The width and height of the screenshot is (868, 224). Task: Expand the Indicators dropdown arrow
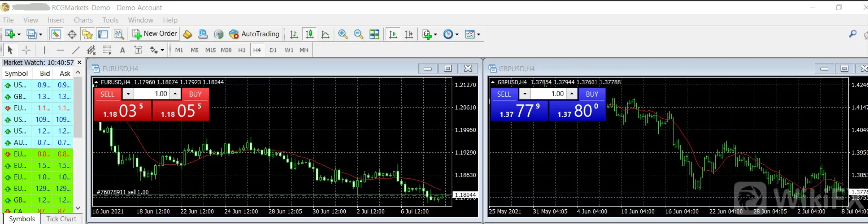tap(436, 34)
